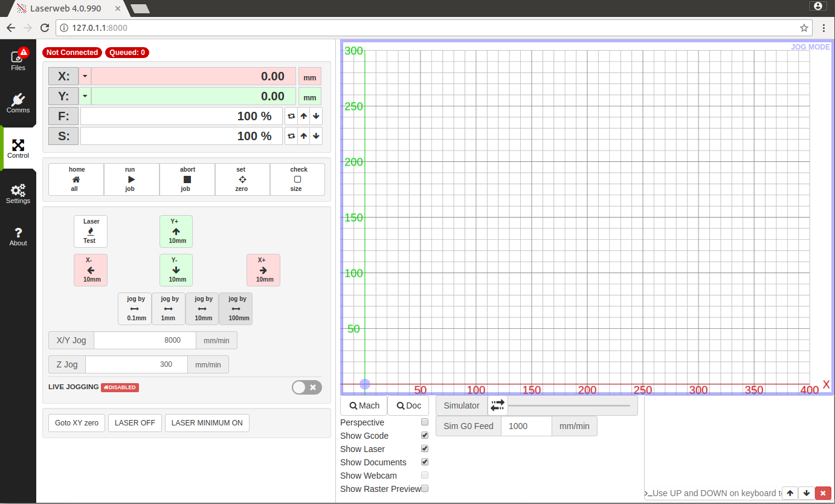This screenshot has width=835, height=504.
Task: Open the Comms panel
Action: [18, 103]
